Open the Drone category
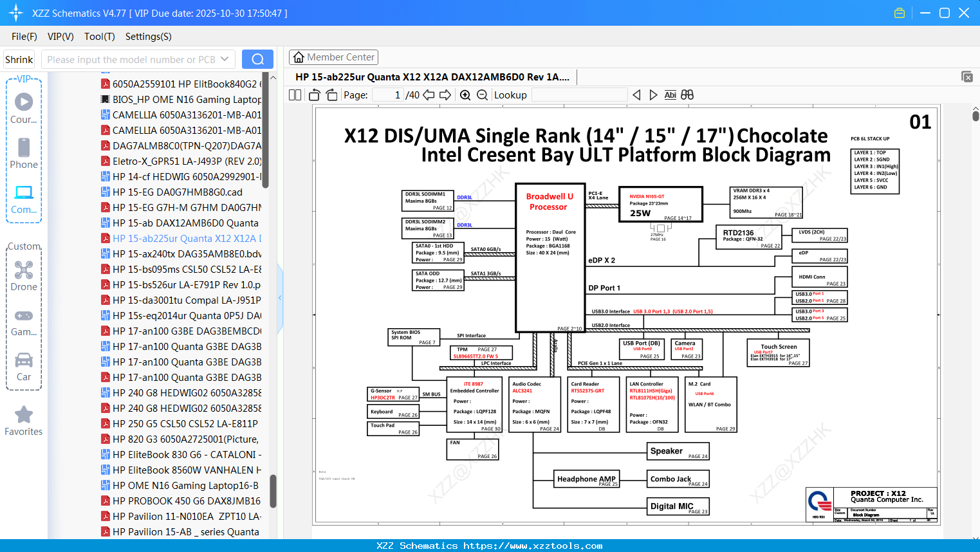The image size is (980, 552). [24, 275]
